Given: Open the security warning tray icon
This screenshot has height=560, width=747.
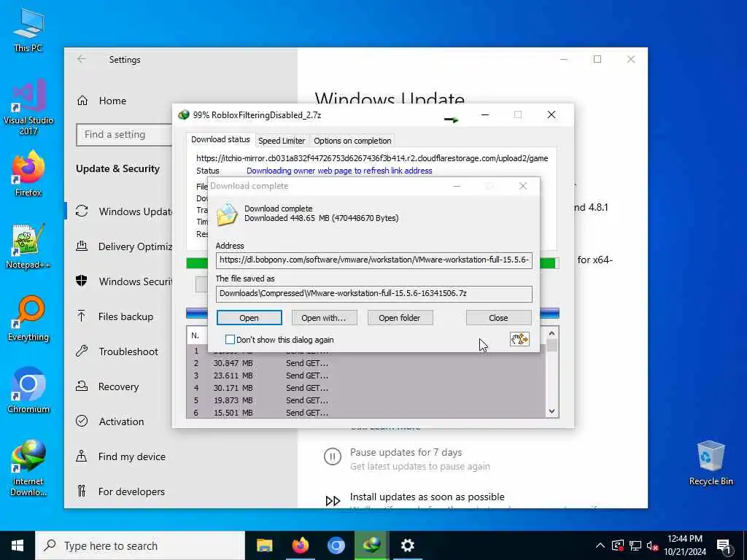Looking at the screenshot, I should pos(617,545).
